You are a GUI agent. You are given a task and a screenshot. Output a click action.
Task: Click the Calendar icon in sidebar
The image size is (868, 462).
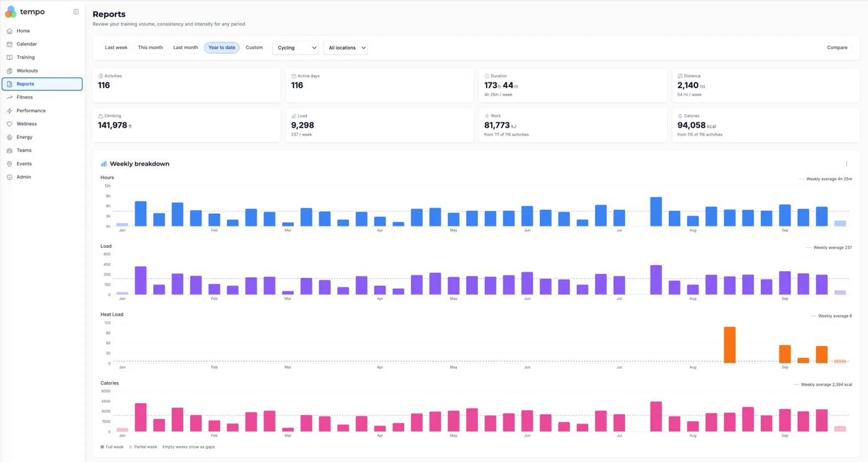(9, 44)
